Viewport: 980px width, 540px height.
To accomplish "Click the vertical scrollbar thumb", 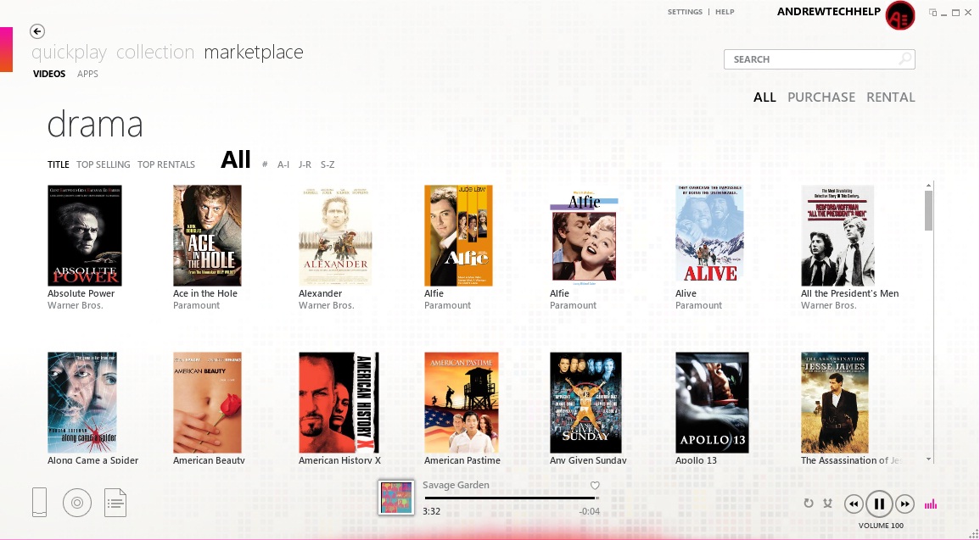I will [x=929, y=210].
